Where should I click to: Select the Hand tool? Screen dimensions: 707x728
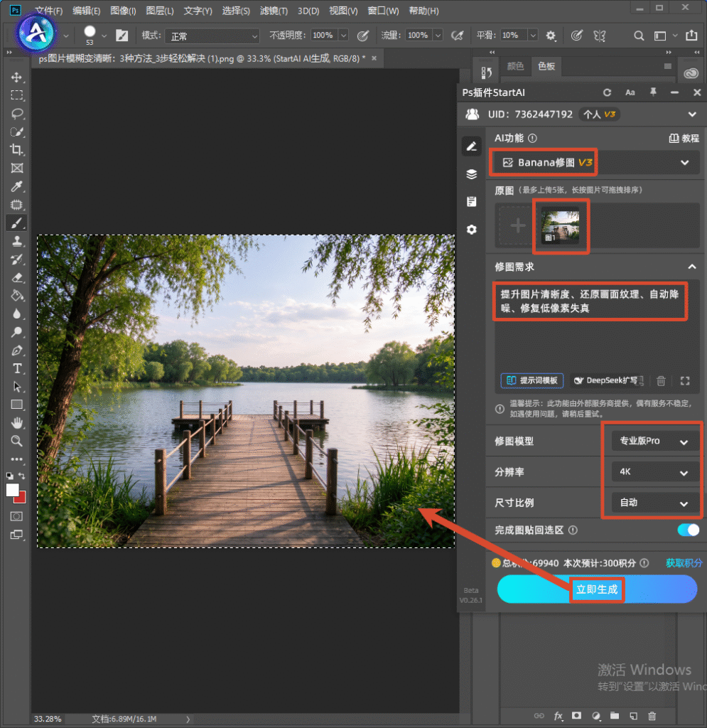(x=17, y=423)
